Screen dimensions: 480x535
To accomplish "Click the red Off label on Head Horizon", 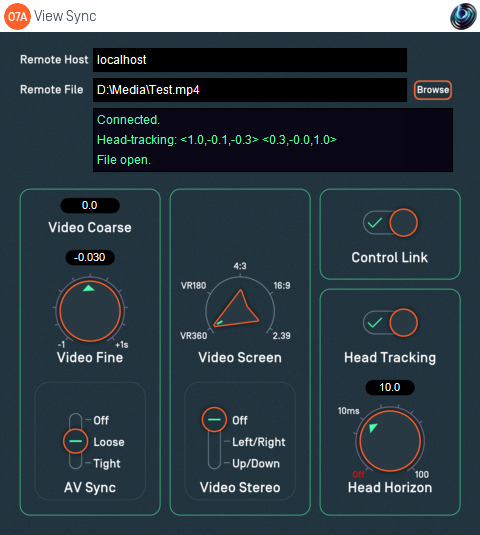I will pyautogui.click(x=359, y=475).
